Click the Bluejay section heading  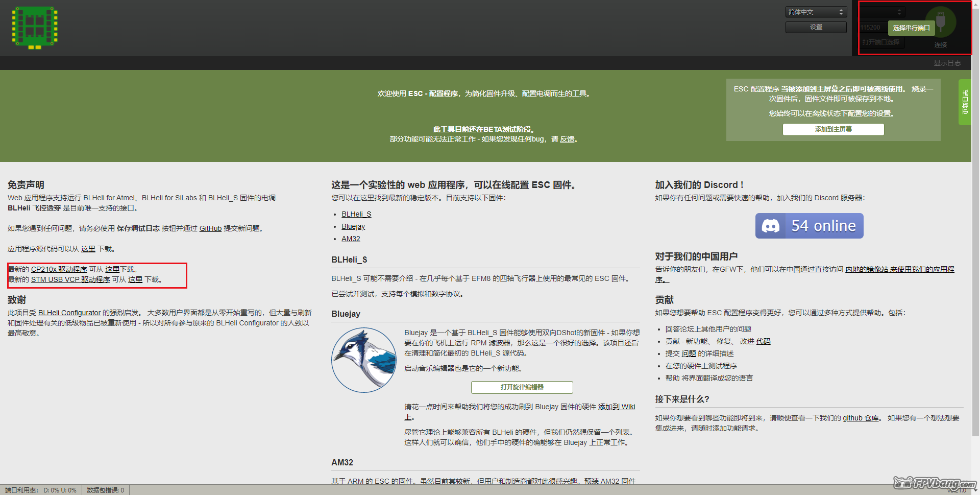click(346, 314)
